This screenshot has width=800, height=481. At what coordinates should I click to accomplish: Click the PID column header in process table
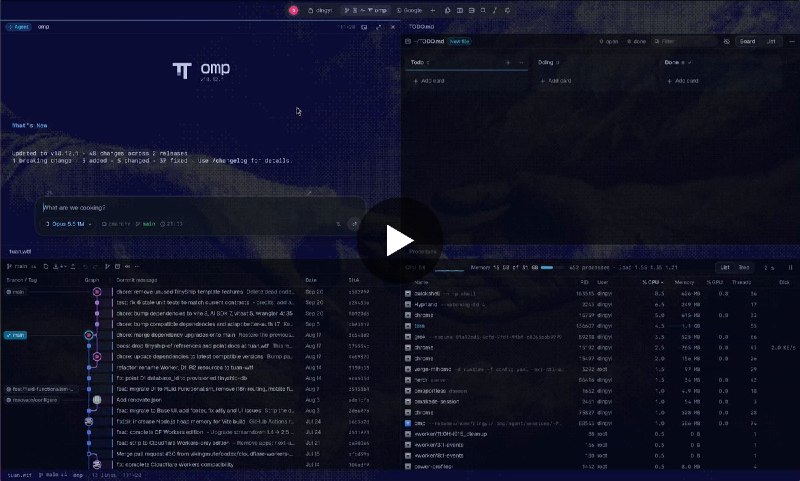coord(584,282)
